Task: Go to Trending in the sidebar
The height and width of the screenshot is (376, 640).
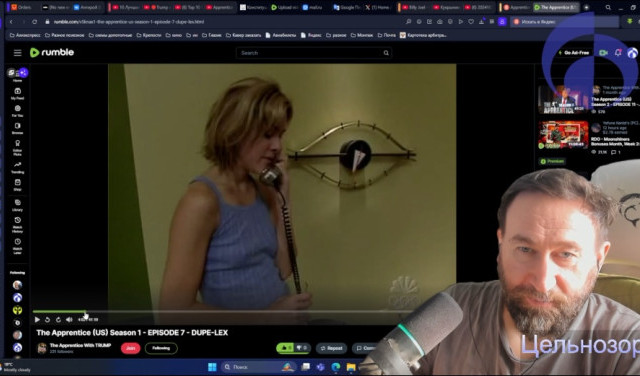Action: coord(18,167)
